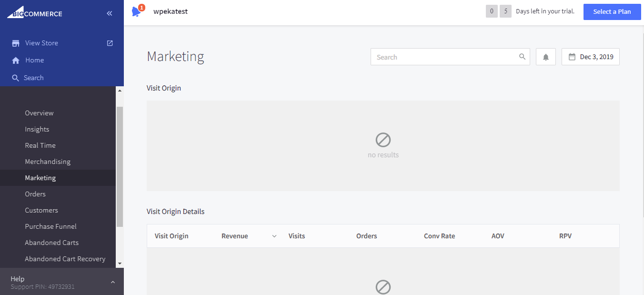
Task: Select the Home icon in the sidebar
Action: point(16,60)
